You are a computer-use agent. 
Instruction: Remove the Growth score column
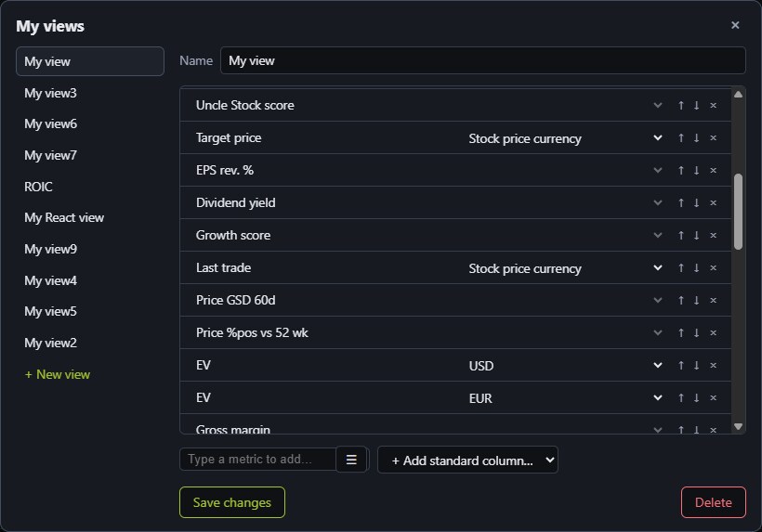click(x=714, y=236)
